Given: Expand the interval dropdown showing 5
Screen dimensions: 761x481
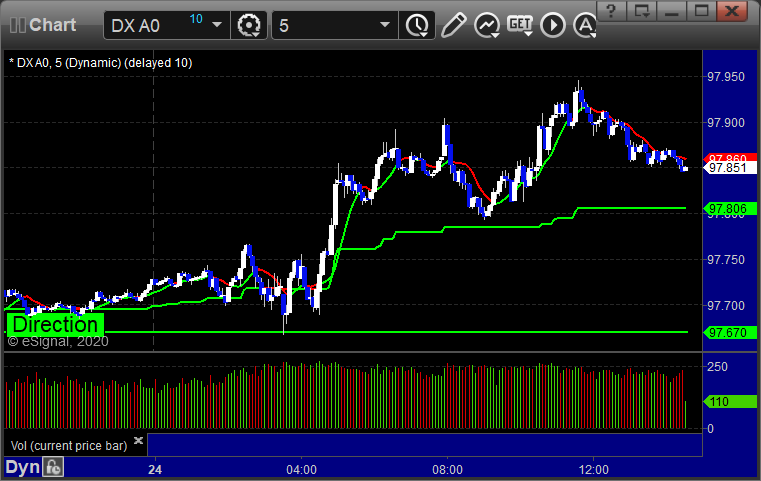Looking at the screenshot, I should click(384, 25).
